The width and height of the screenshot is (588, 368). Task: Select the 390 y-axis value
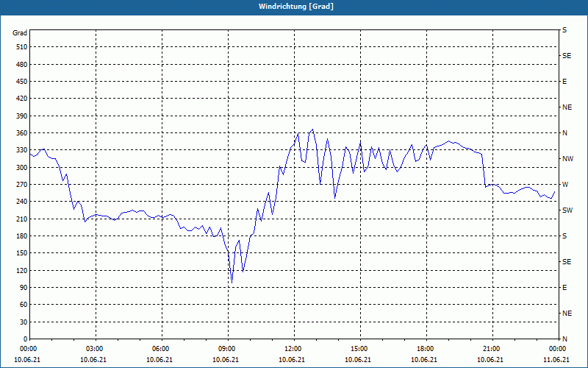pyautogui.click(x=22, y=116)
